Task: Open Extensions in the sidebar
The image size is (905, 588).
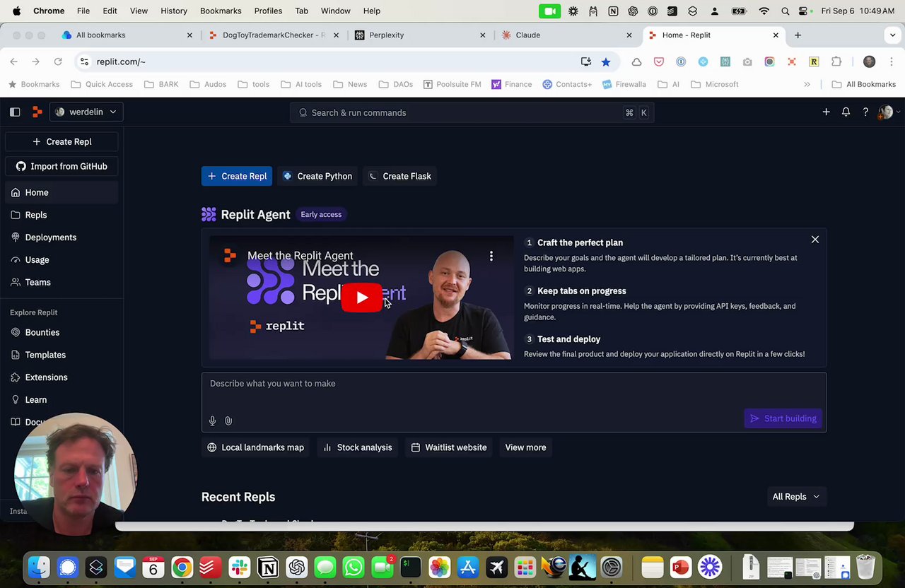Action: pyautogui.click(x=62, y=377)
